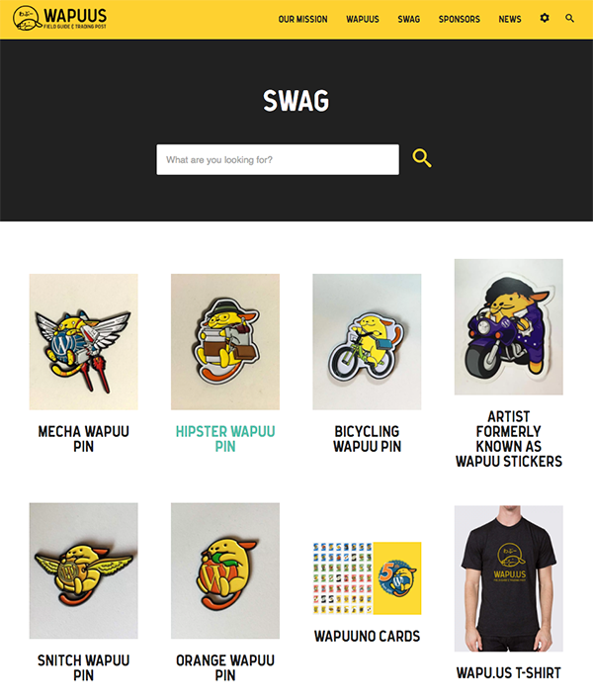
Task: Open the Snitch Wapuu pin photo
Action: 83,570
